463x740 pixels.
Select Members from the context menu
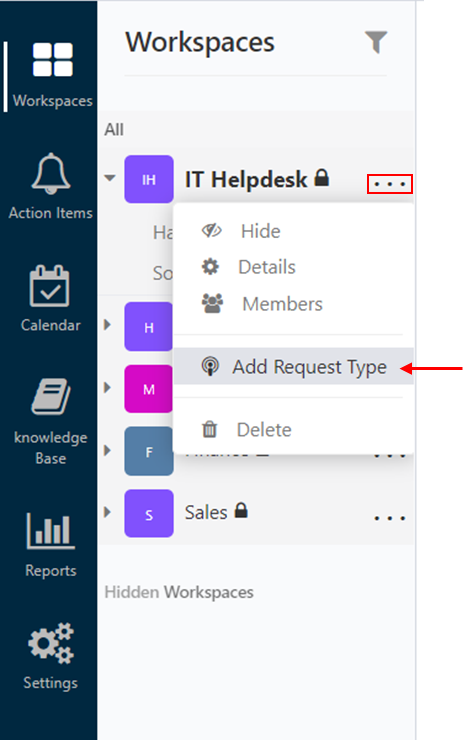coord(282,304)
